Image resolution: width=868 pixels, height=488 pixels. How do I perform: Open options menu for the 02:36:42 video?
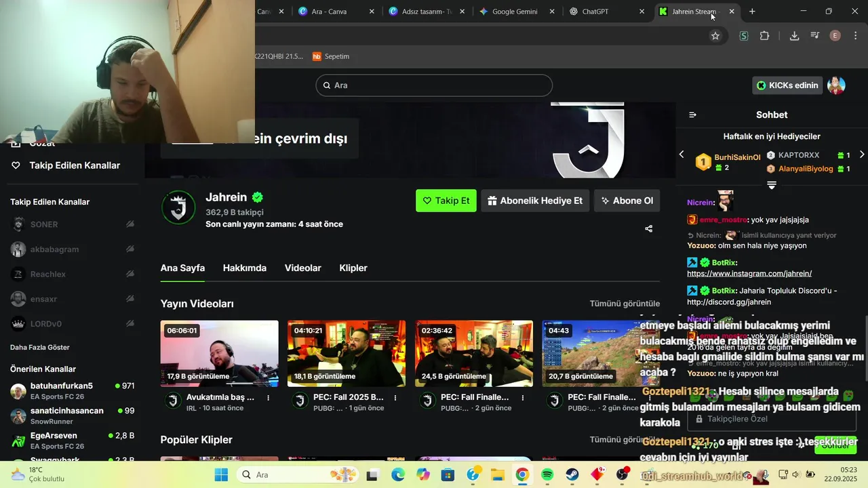[x=523, y=398]
